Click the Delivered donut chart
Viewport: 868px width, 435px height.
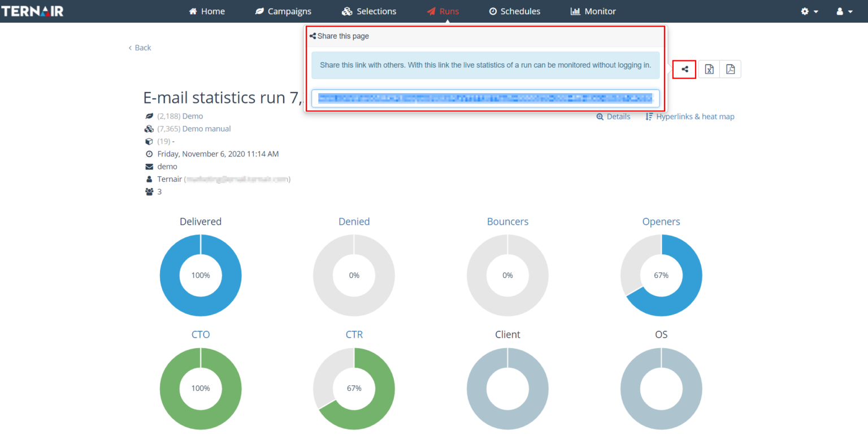(201, 275)
